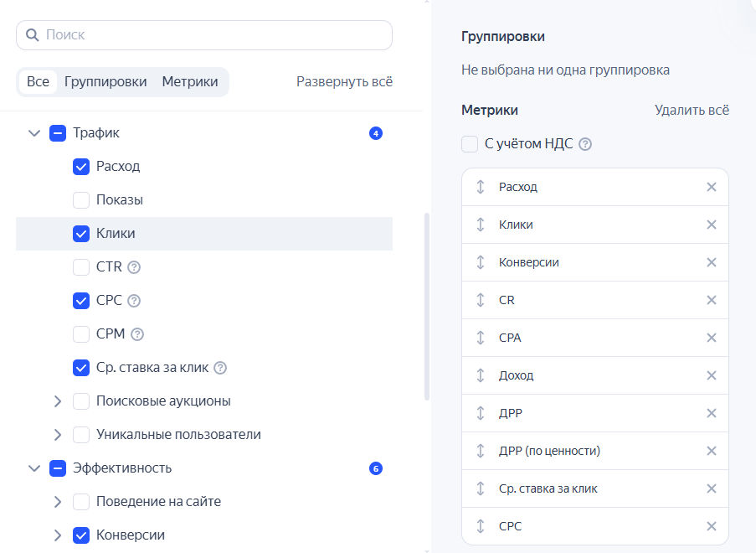The image size is (756, 553).
Task: Remove Расход metric with X icon
Action: coord(711,187)
